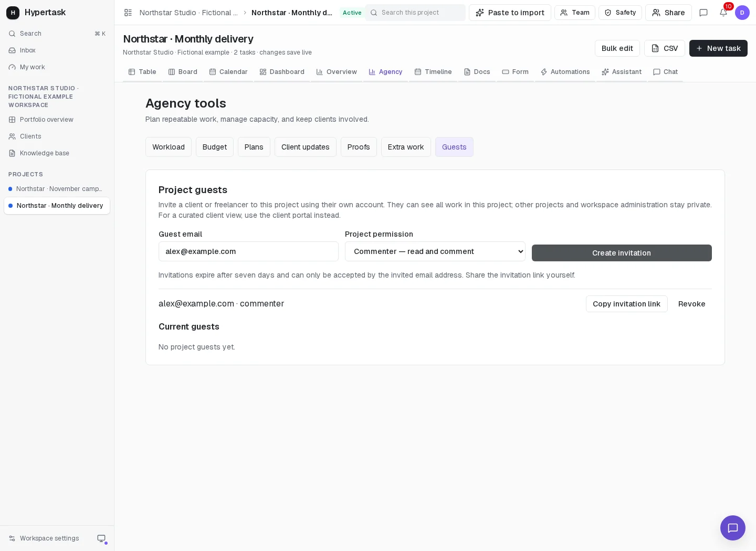The width and height of the screenshot is (756, 551).
Task: Revoke the alex@example.com invitation
Action: tap(692, 304)
